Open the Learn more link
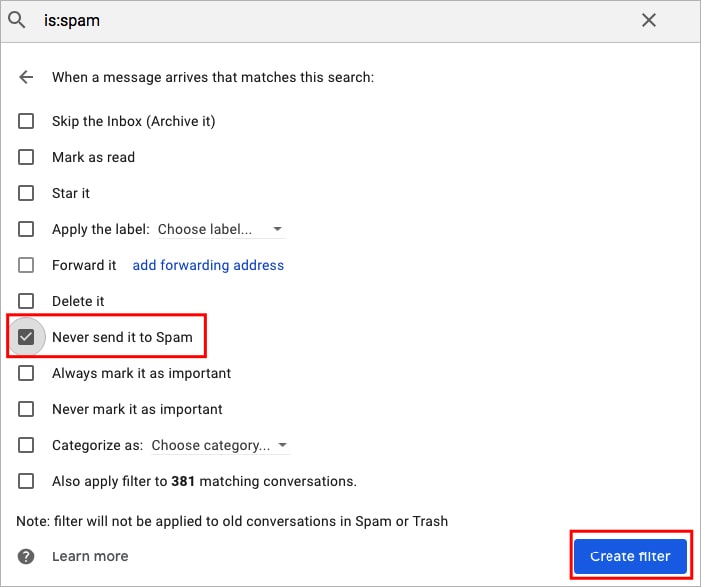This screenshot has height=587, width=701. [90, 556]
